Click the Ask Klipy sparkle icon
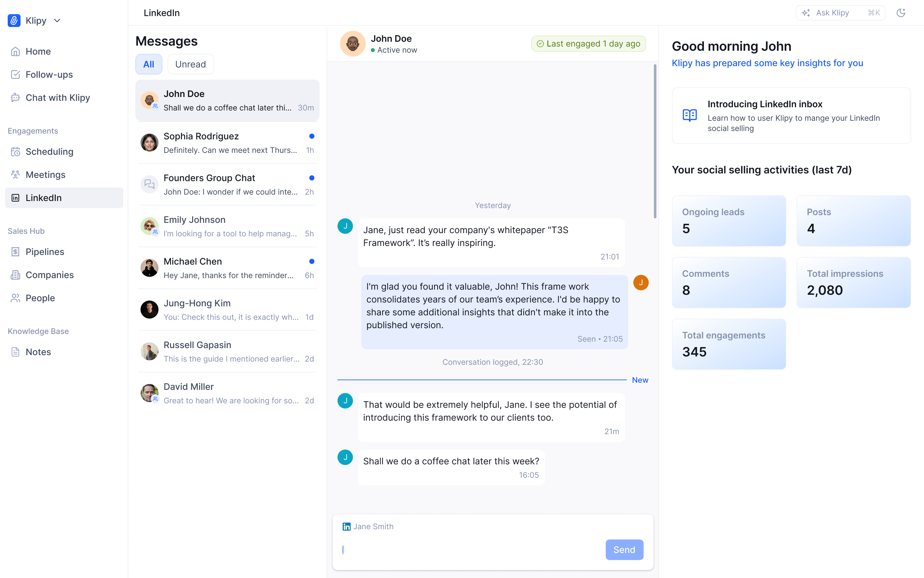 point(806,13)
